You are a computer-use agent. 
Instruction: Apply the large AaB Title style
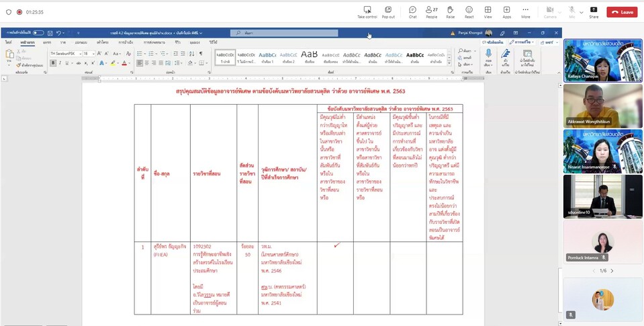click(x=309, y=56)
